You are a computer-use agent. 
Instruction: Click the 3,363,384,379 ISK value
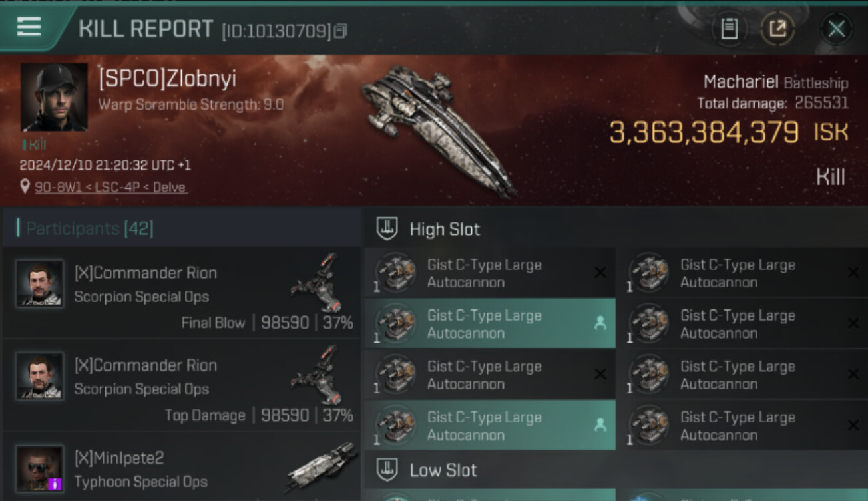click(728, 132)
